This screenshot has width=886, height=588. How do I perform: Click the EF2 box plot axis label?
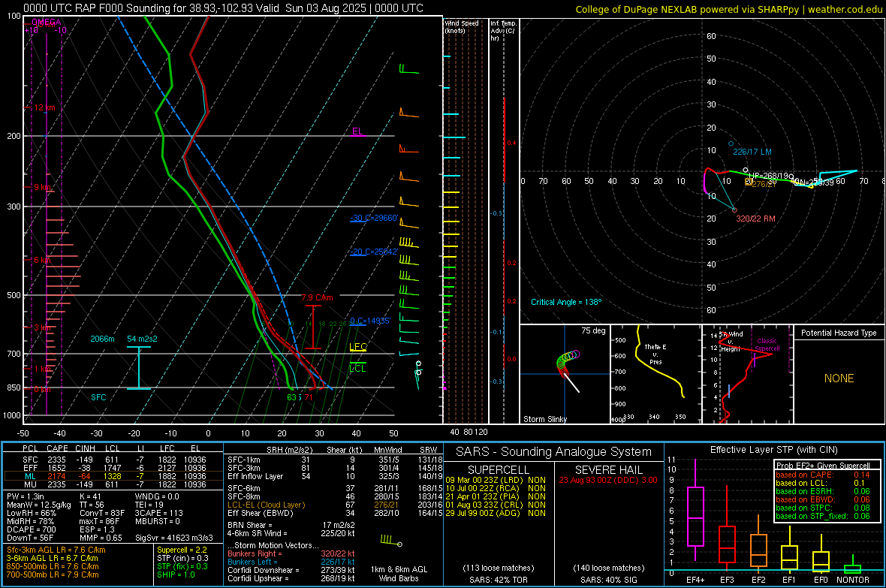pyautogui.click(x=758, y=580)
